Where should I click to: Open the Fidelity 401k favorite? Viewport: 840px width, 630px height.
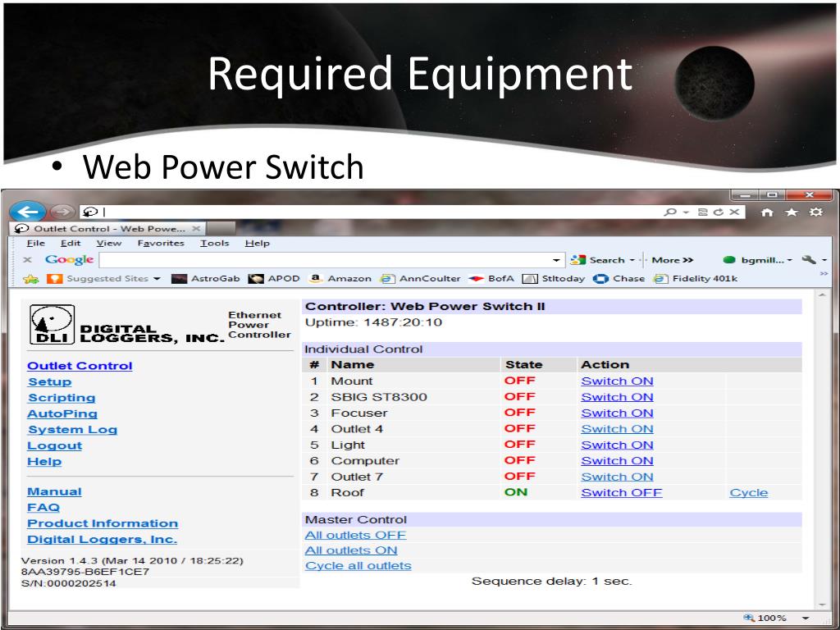[696, 279]
